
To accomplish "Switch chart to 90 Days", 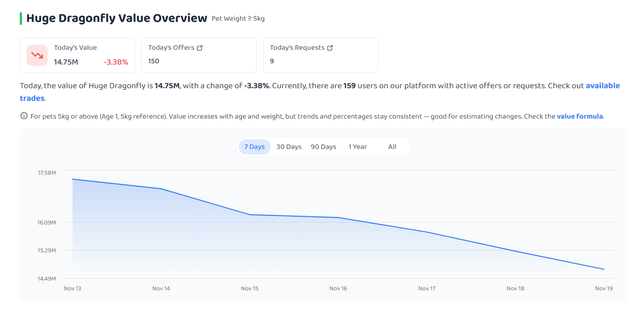I will pos(323,147).
